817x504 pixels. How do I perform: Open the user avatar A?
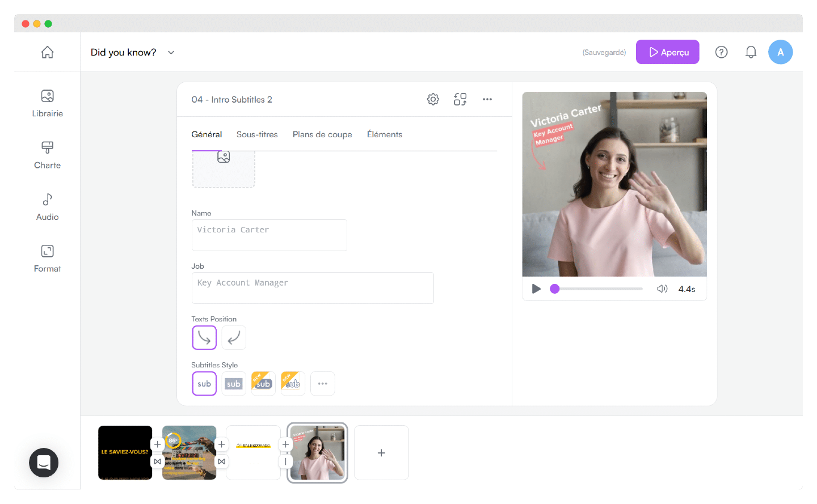point(780,52)
